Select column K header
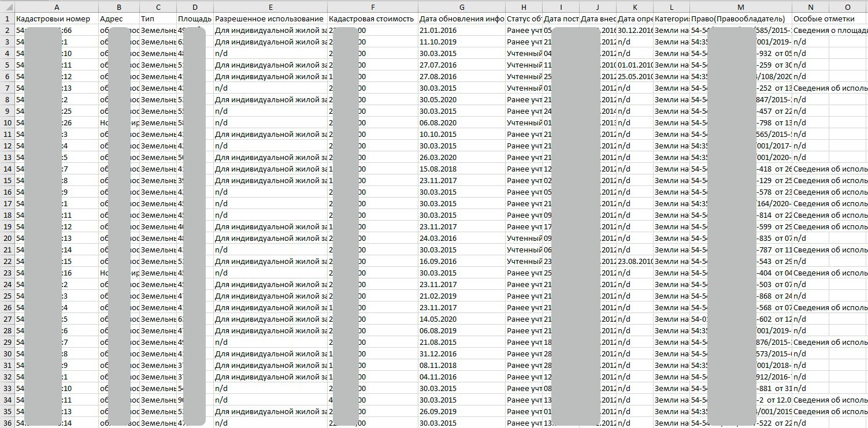Image resolution: width=868 pixels, height=428 pixels. [x=635, y=6]
